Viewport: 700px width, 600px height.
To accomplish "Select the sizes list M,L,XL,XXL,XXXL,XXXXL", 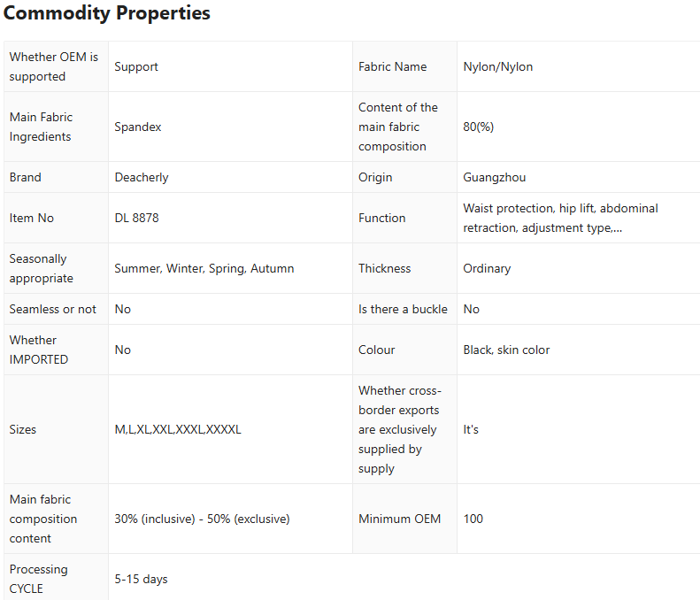I will (x=178, y=429).
